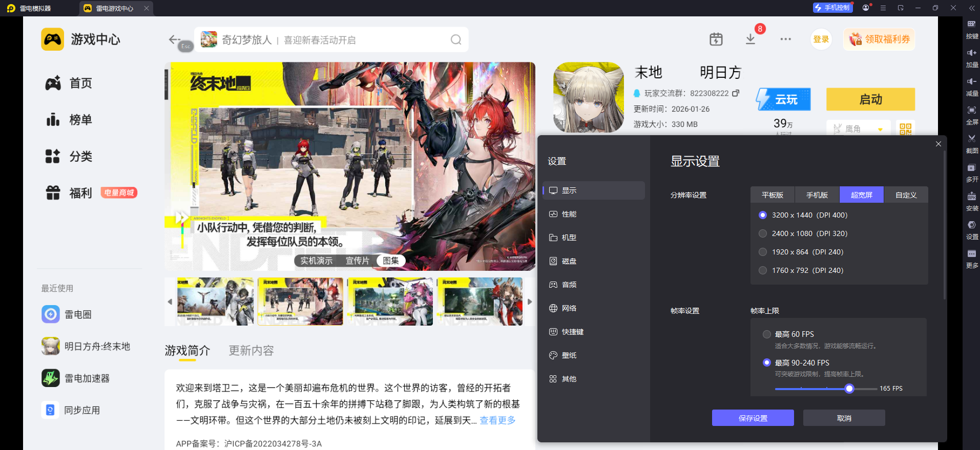Image resolution: width=980 pixels, height=450 pixels.
Task: Adjust the 165 FPS frame rate slider handle
Action: pos(849,389)
